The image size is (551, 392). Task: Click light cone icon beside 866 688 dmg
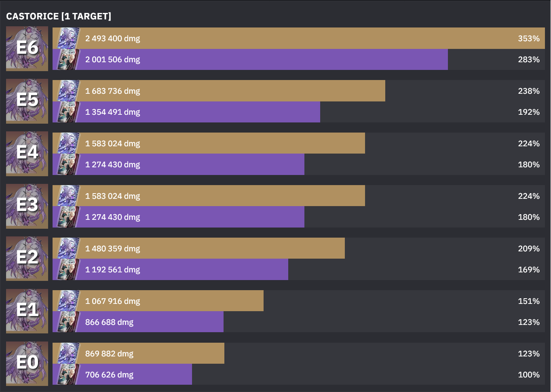(x=67, y=322)
